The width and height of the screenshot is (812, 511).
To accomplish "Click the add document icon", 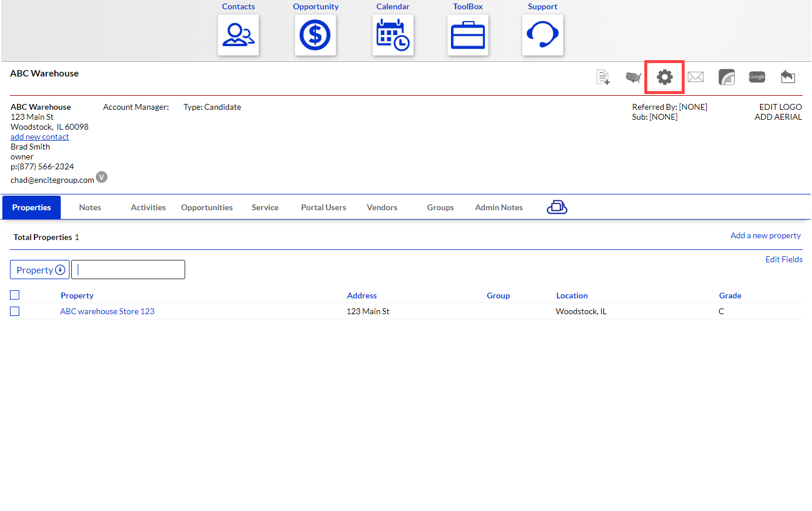I will (x=603, y=77).
